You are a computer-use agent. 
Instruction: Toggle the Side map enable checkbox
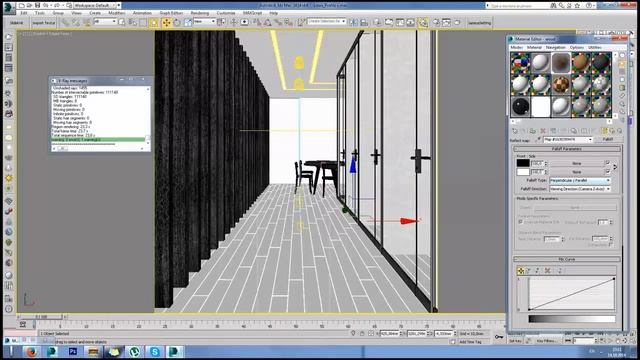[607, 172]
